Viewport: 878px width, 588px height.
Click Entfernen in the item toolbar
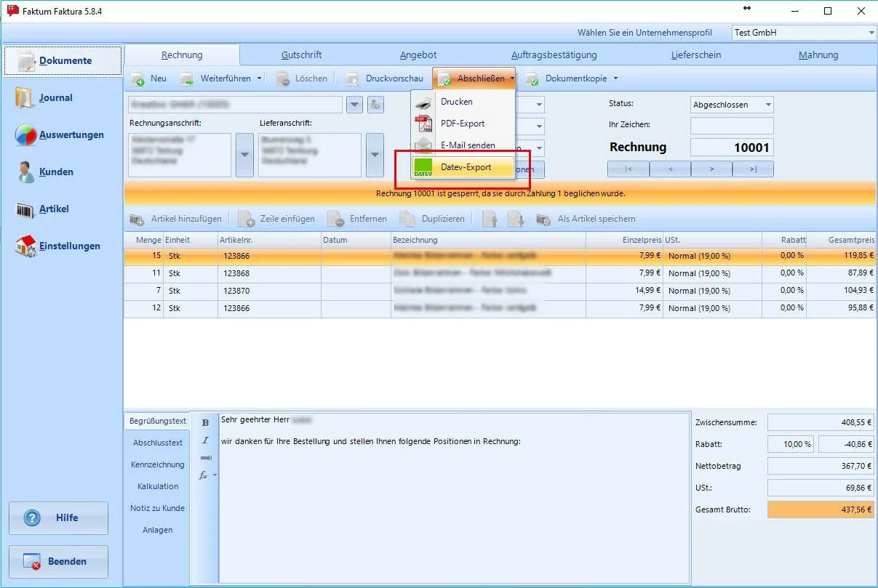click(358, 219)
